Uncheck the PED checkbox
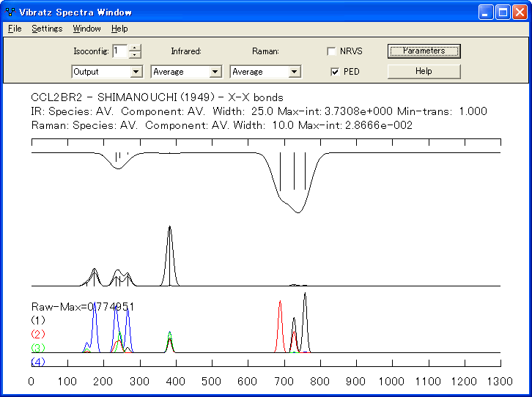The width and height of the screenshot is (532, 397). tap(335, 72)
